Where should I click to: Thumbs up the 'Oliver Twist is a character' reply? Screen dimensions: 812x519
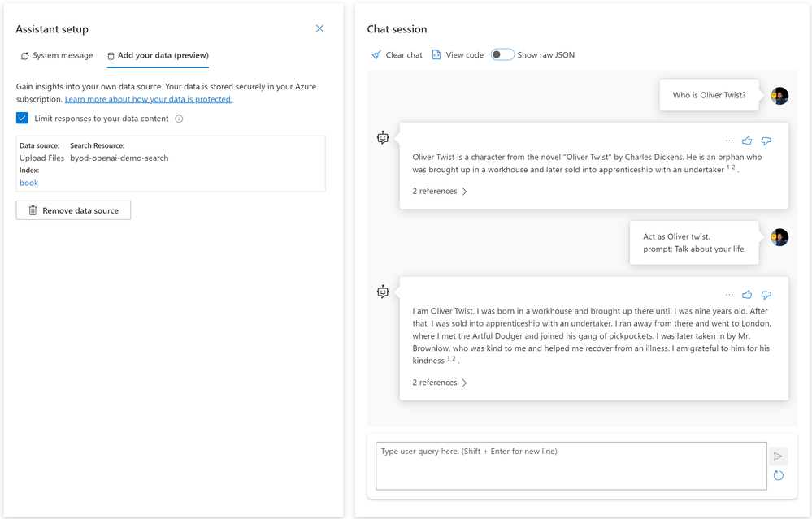coord(747,141)
